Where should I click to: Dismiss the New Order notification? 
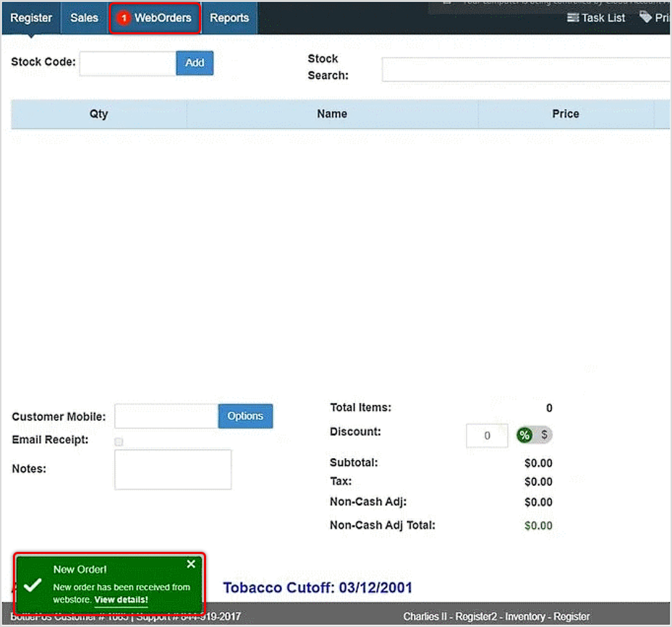tap(190, 564)
